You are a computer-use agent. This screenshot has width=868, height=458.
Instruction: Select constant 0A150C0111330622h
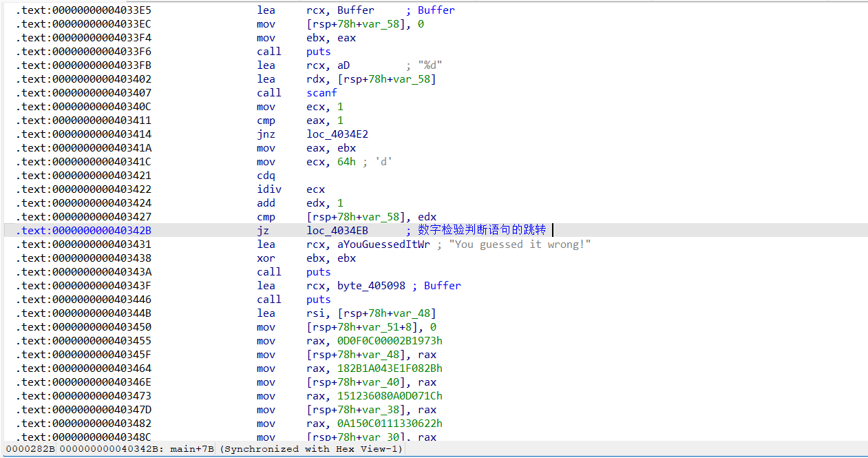[390, 424]
